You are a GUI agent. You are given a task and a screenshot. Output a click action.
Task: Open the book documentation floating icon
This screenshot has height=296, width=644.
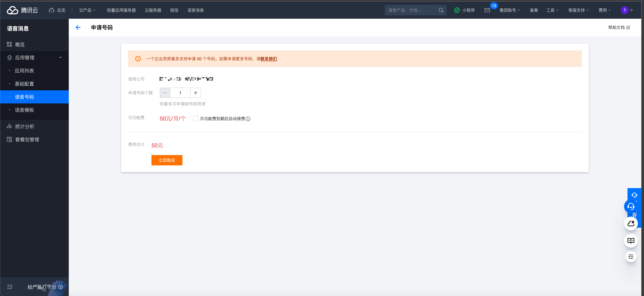[x=631, y=241]
